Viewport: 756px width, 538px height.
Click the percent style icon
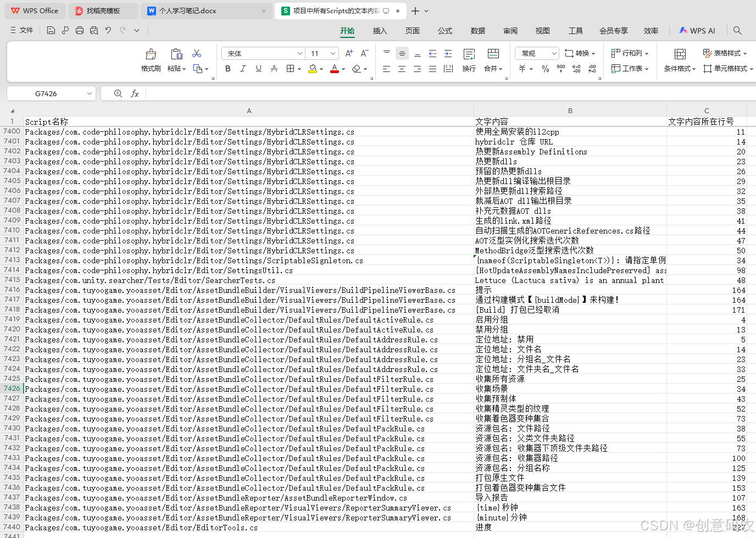546,68
